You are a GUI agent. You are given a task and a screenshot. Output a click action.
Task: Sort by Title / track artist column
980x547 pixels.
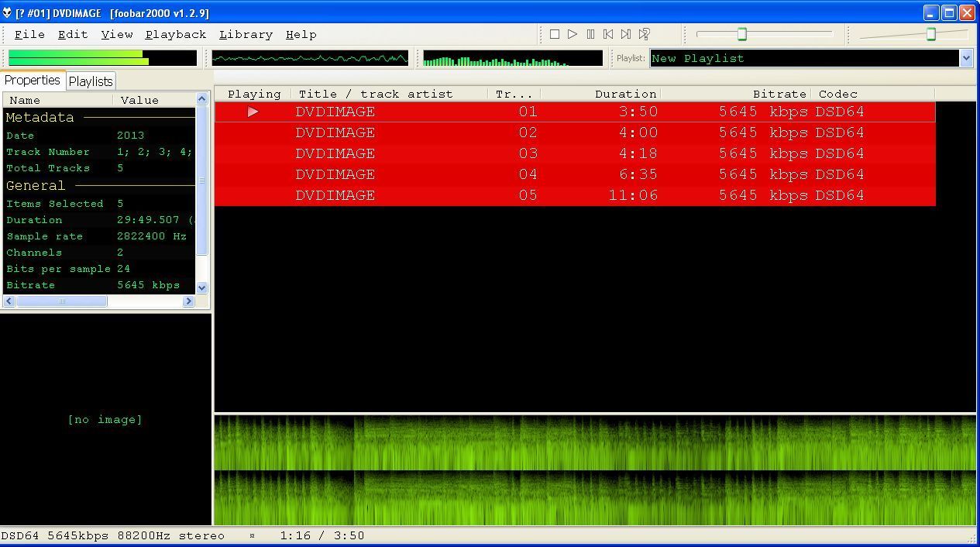(390, 94)
